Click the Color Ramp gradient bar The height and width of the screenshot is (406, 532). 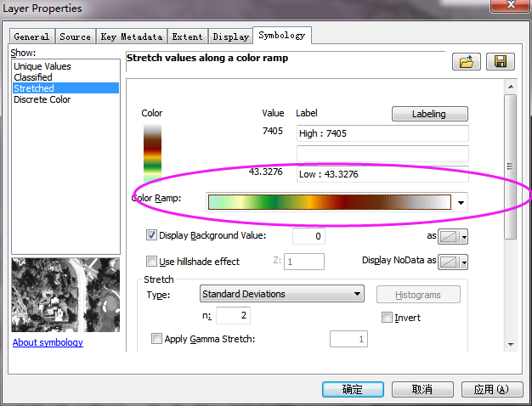coord(330,202)
